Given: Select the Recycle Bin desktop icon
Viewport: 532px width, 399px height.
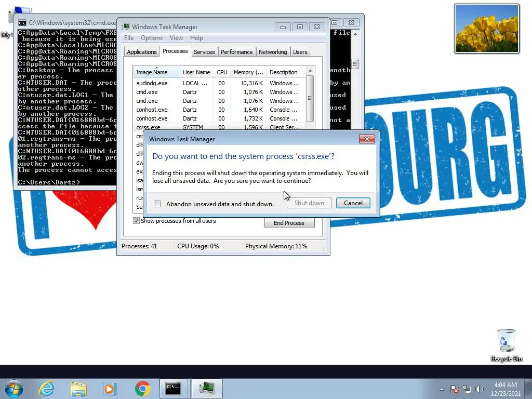Looking at the screenshot, I should (506, 345).
